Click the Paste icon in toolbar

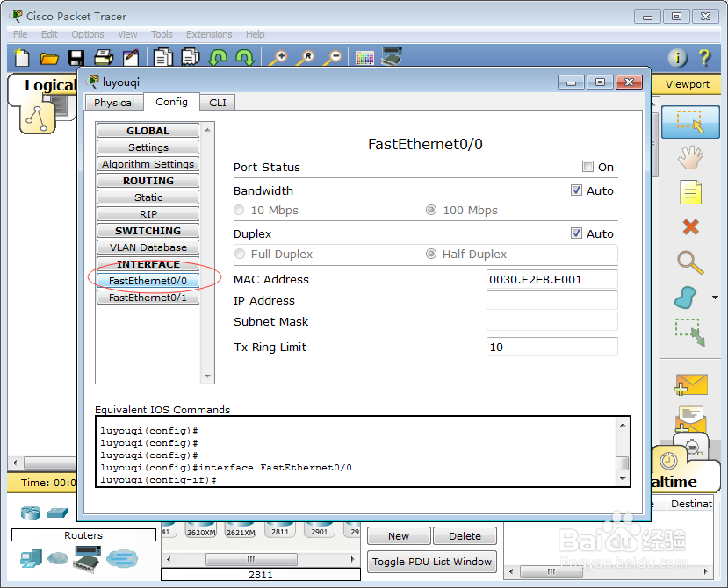tap(191, 58)
